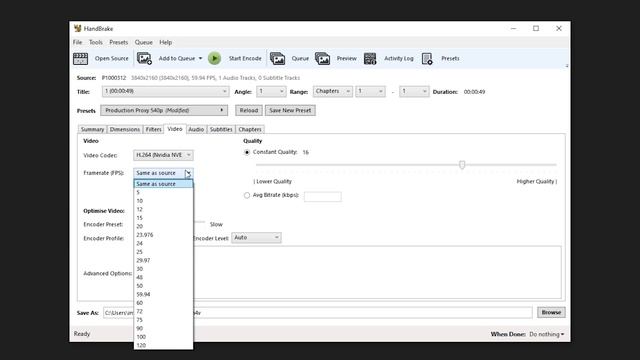Choose 10 fps in framerate list
Viewport: 640px width, 360px height.
pos(163,201)
